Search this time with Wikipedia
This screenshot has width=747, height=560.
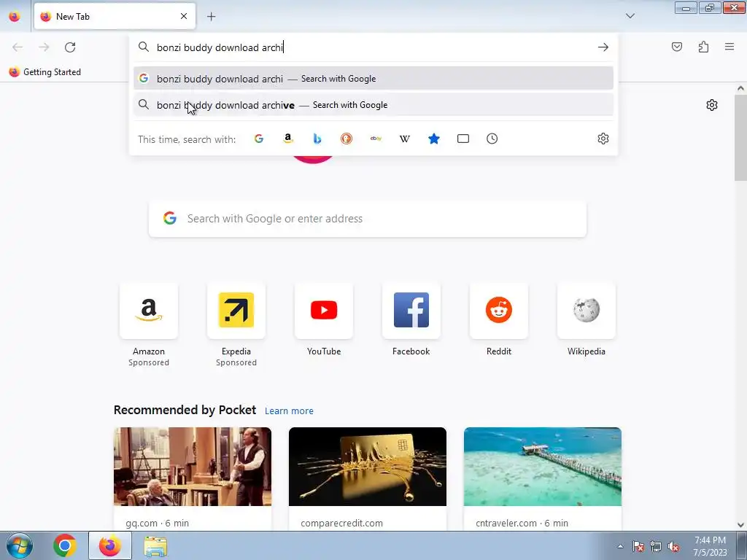point(404,139)
